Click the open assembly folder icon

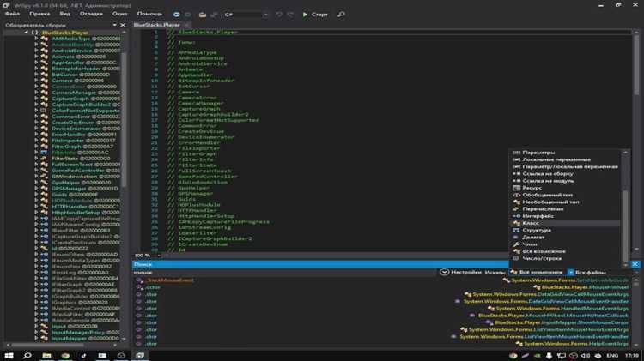point(202,15)
